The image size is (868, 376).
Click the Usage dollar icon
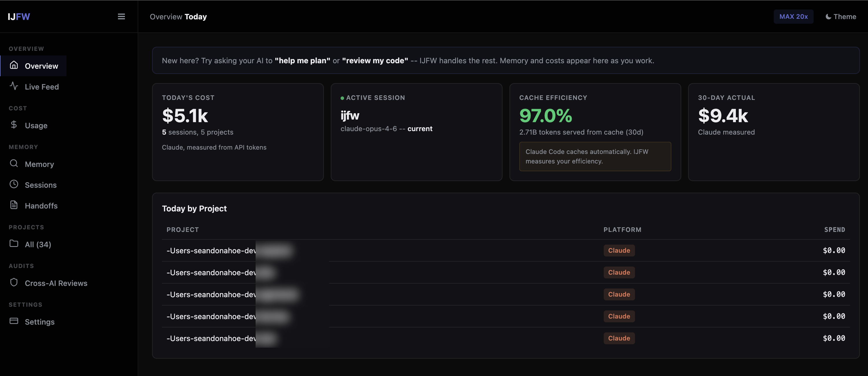tap(14, 125)
